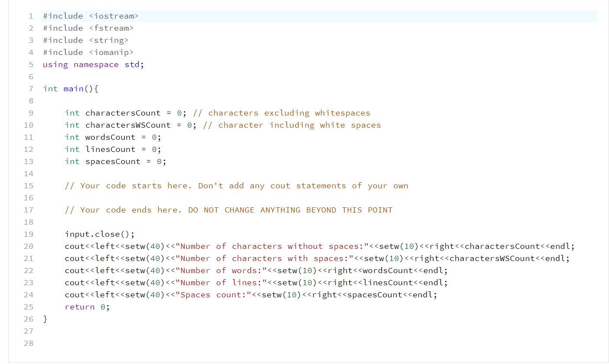This screenshot has height=364, width=609.
Task: Click the 'using namespace std;' statement
Action: (x=93, y=64)
